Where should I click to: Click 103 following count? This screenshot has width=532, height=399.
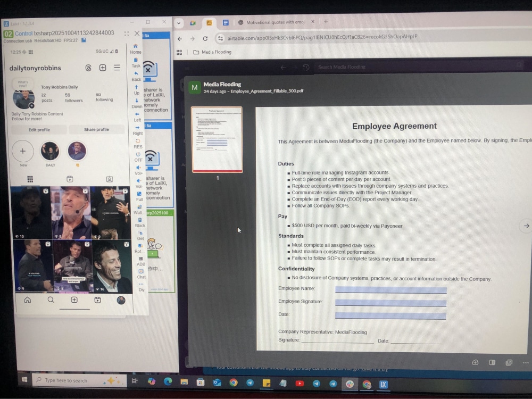click(x=104, y=97)
